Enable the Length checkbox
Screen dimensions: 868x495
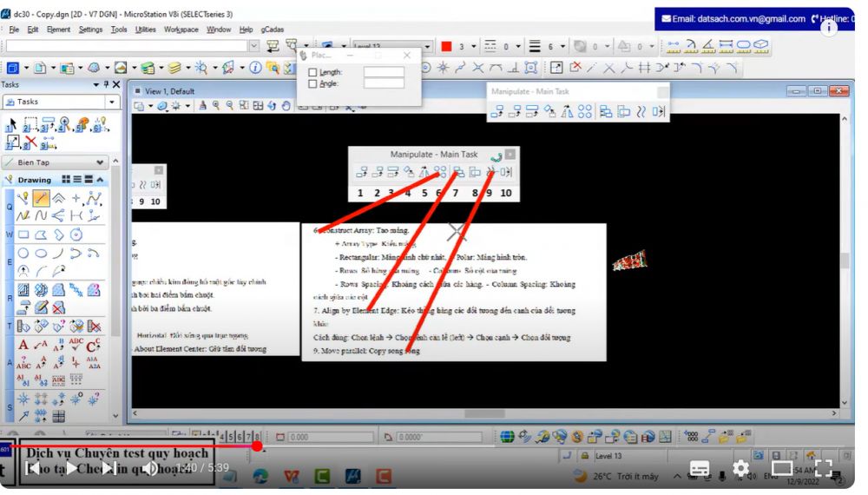pos(312,72)
